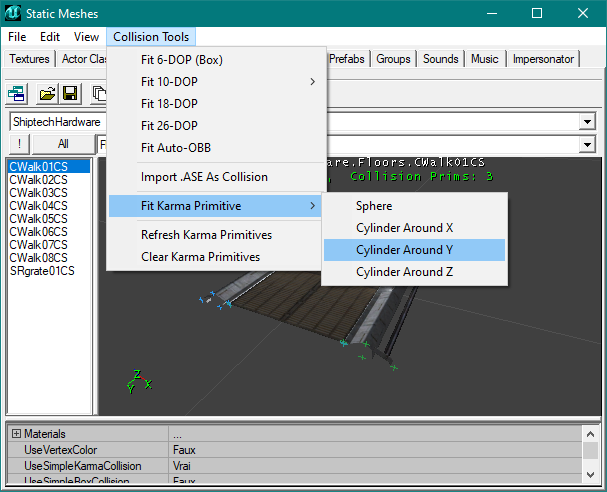This screenshot has height=492, width=607.
Task: Switch to the Sounds tab
Action: coord(441,59)
